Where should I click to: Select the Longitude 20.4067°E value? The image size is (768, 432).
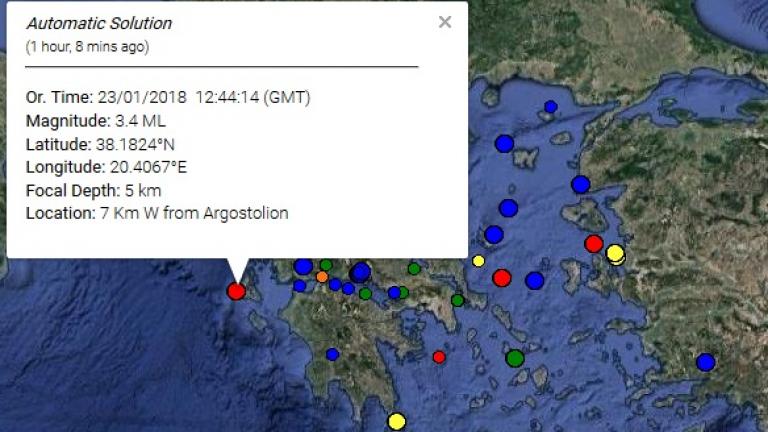click(148, 167)
